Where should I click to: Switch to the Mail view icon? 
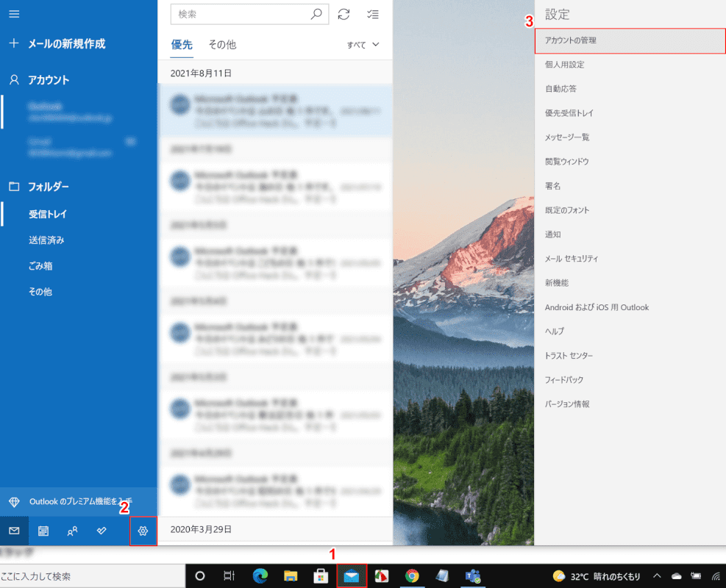pos(14,531)
